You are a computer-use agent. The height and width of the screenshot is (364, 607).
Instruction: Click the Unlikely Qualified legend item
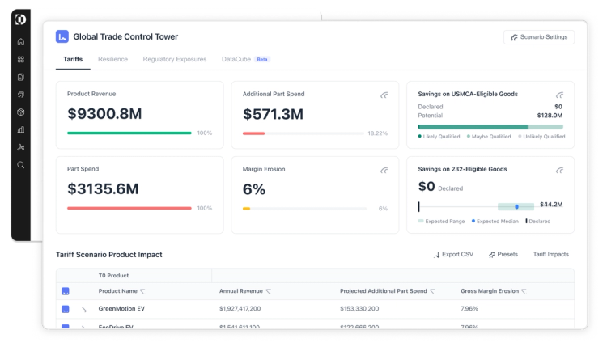click(541, 137)
